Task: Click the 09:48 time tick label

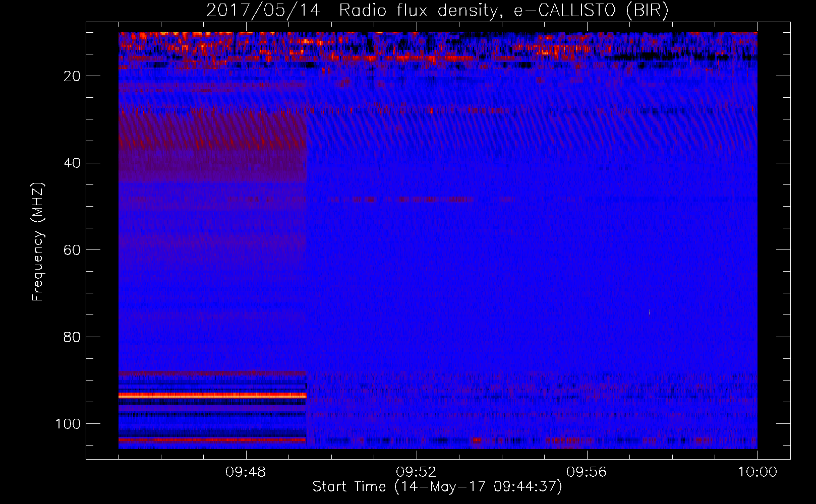Action: click(246, 472)
